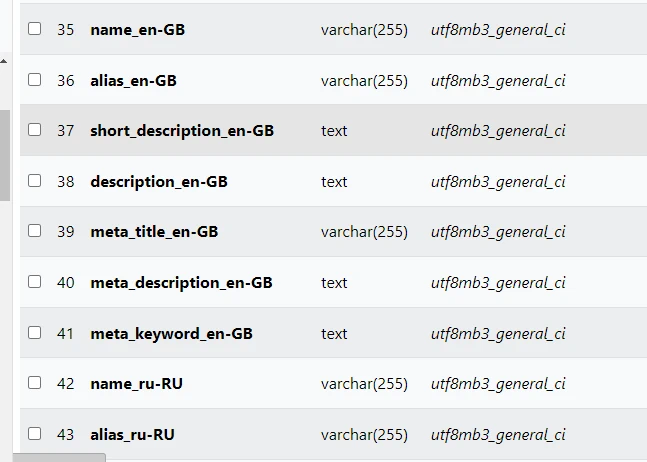Image resolution: width=647 pixels, height=462 pixels.
Task: Tick the alias_ru-RU row checkbox
Action: tap(35, 434)
